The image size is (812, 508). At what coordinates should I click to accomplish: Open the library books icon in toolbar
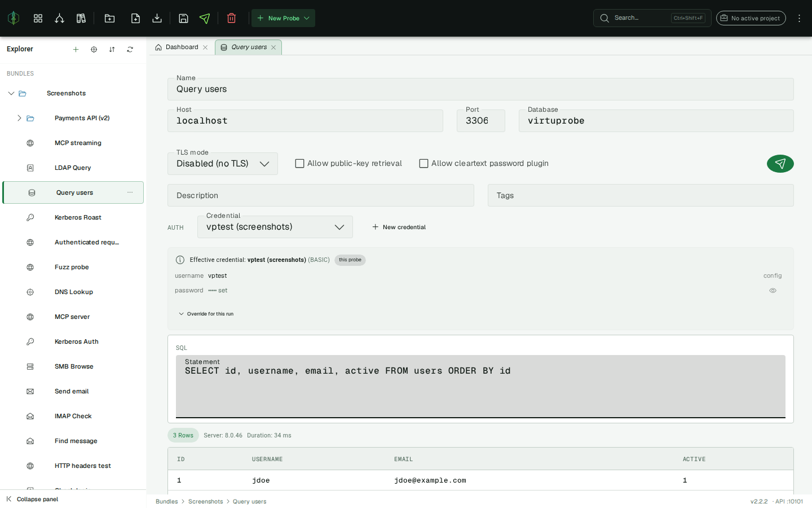[81, 18]
